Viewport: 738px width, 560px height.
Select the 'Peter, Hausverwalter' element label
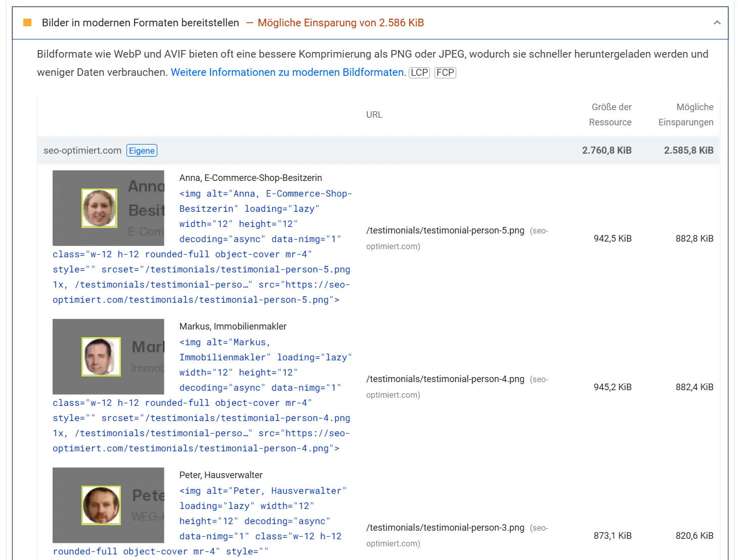[221, 475]
